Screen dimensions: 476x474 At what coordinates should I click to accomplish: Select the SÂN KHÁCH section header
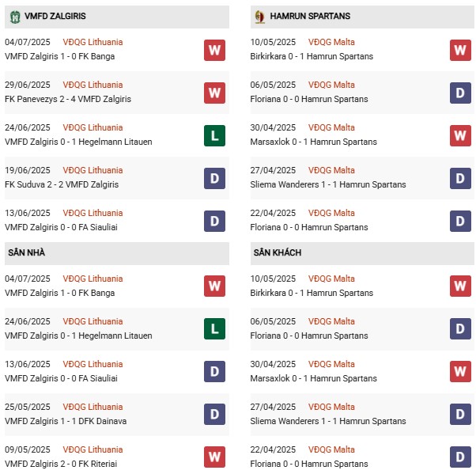278,252
